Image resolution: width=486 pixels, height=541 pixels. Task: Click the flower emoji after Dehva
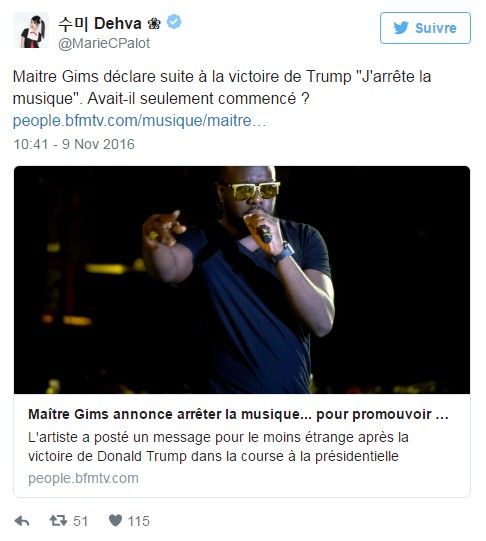point(154,24)
